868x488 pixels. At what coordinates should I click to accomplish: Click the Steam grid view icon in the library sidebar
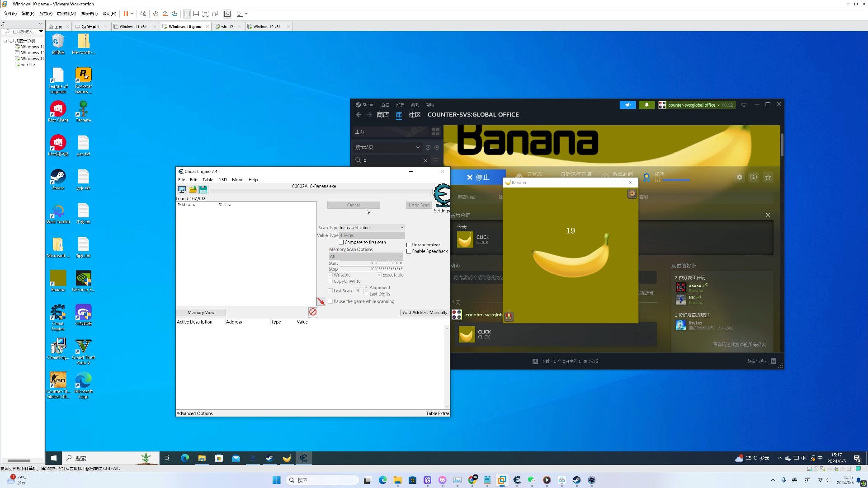(435, 131)
